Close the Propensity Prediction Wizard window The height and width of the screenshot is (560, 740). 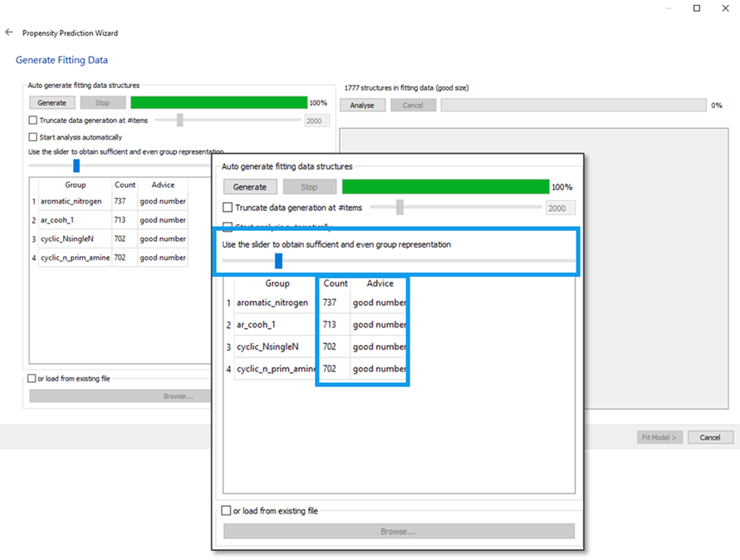pos(727,8)
